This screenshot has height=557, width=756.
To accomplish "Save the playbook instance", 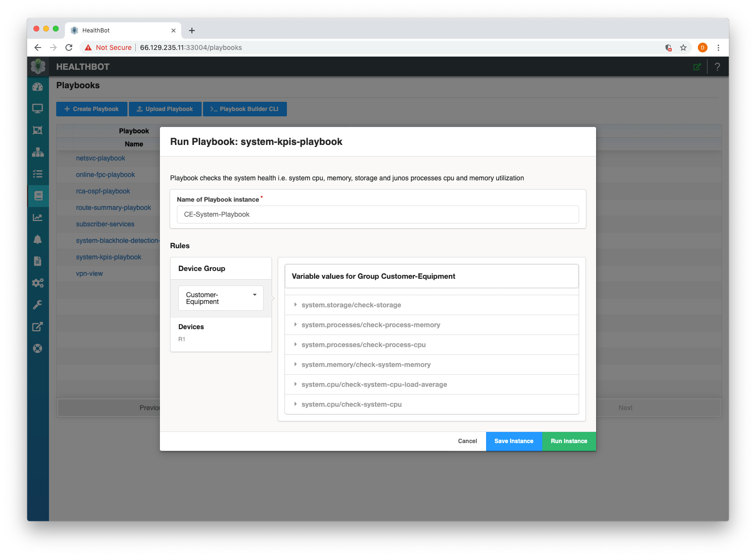I will pyautogui.click(x=514, y=441).
